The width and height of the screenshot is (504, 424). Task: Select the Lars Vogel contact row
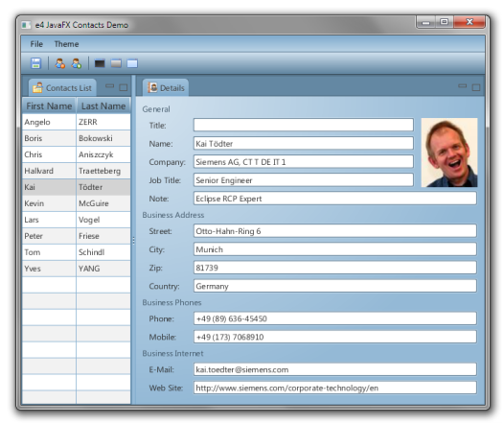point(77,220)
